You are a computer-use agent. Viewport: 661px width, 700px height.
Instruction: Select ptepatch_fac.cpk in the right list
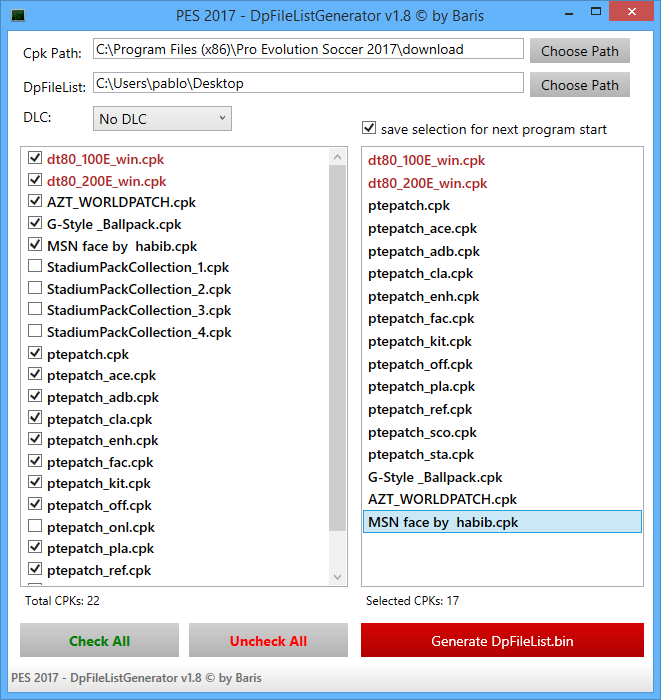pos(503,318)
